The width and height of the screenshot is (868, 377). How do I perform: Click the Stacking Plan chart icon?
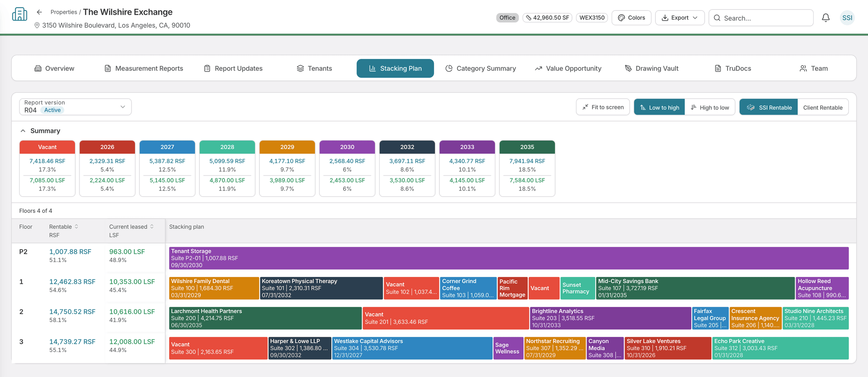pyautogui.click(x=372, y=68)
